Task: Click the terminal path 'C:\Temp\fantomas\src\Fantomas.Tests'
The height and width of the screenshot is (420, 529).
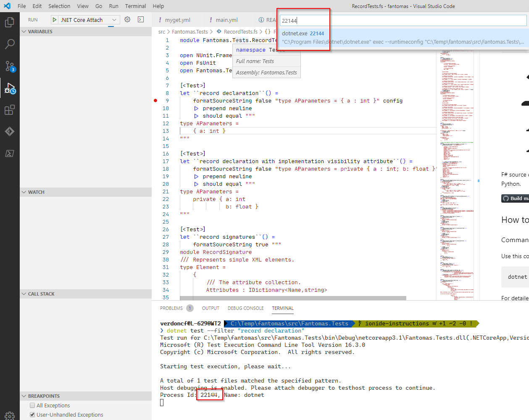Action: tap(290, 324)
